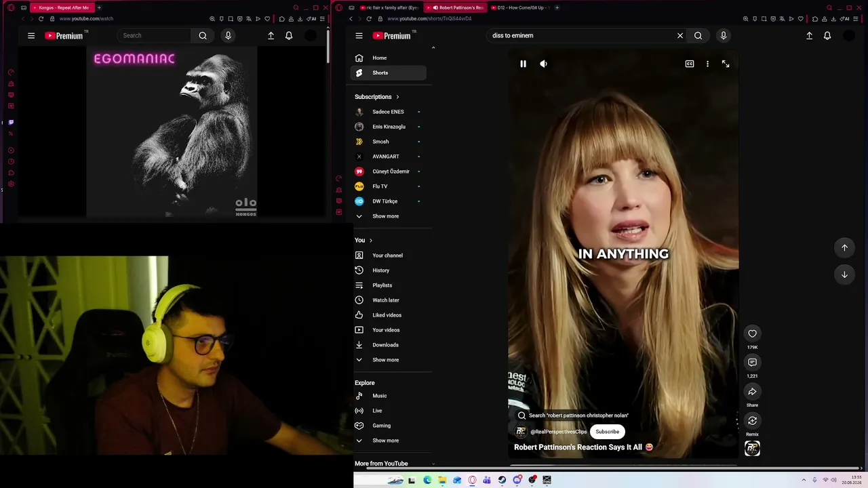Open Shorts in the YouTube sidebar
The height and width of the screenshot is (488, 868).
point(389,73)
